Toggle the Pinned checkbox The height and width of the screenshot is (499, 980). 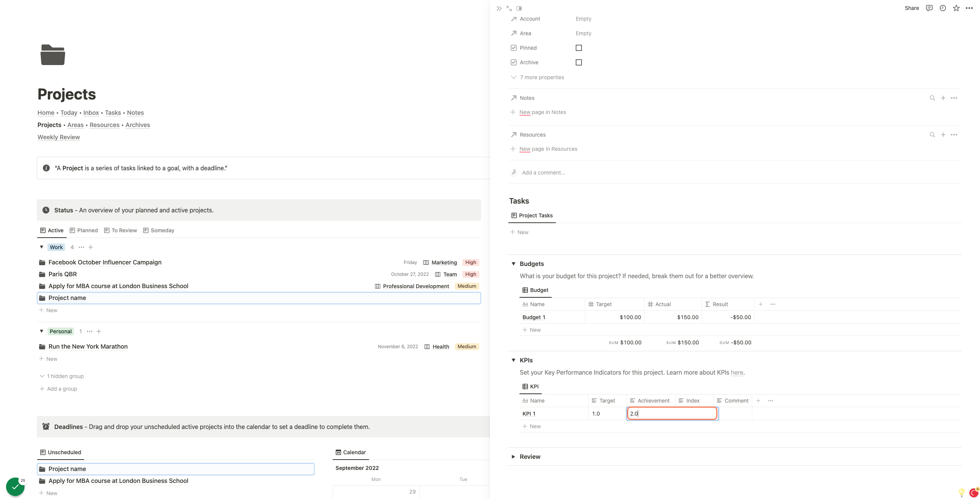click(x=579, y=48)
